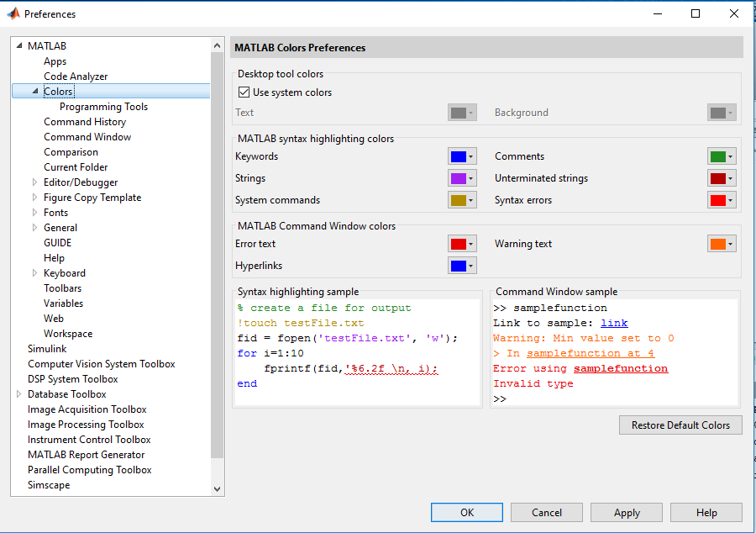The image size is (756, 533).
Task: Change the Syntax errors color
Action: point(722,200)
